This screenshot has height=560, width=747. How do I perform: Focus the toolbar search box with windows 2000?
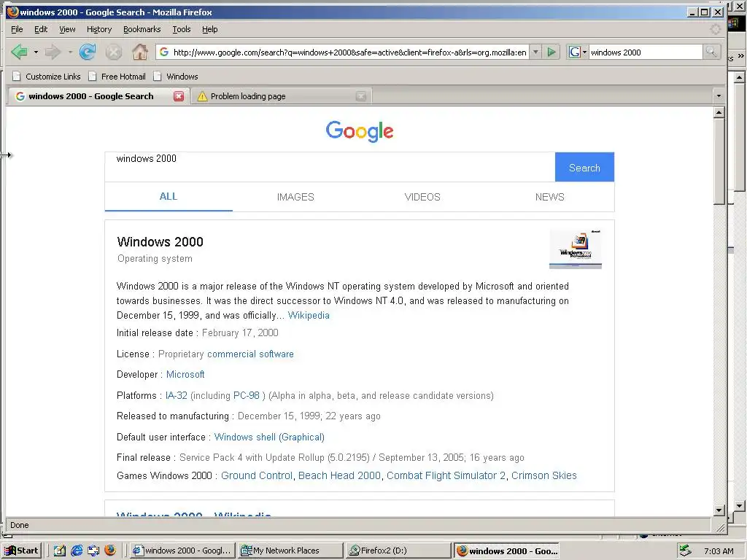click(x=646, y=52)
